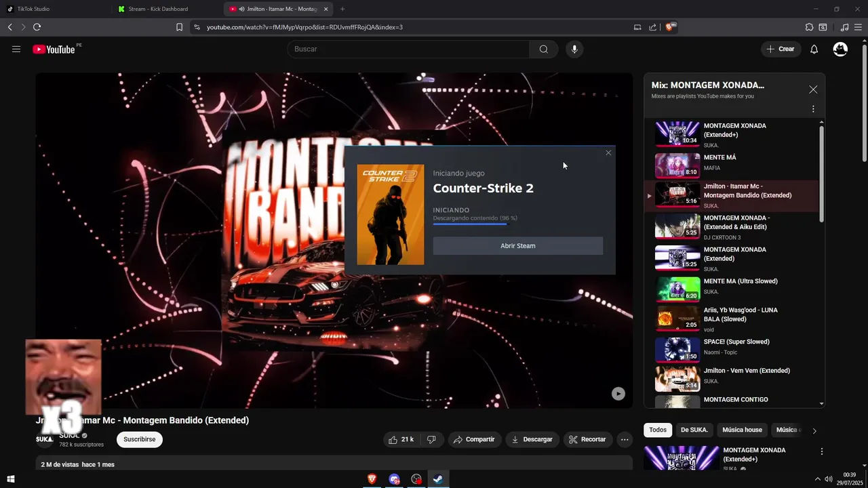The height and width of the screenshot is (488, 868).
Task: Like the video with thumbs up
Action: 401,439
